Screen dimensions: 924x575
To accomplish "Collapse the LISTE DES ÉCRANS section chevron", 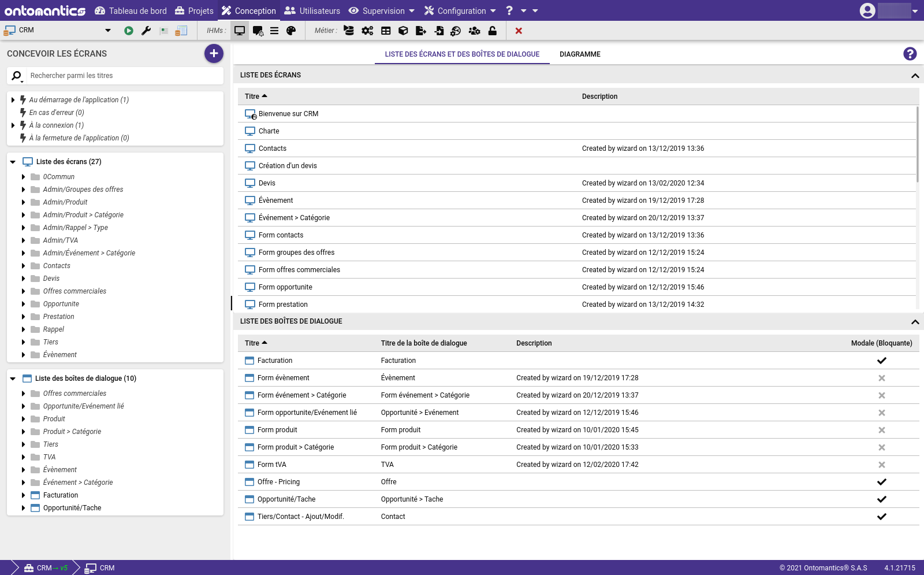I will [x=915, y=76].
